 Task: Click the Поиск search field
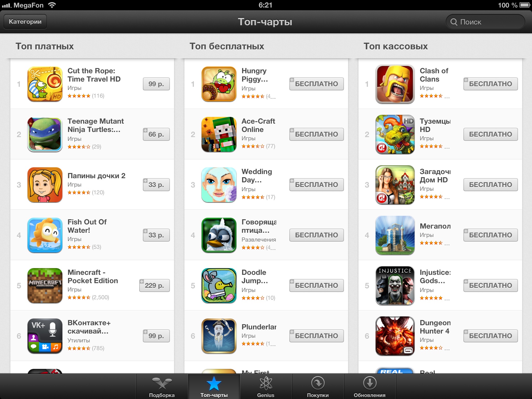tap(485, 22)
